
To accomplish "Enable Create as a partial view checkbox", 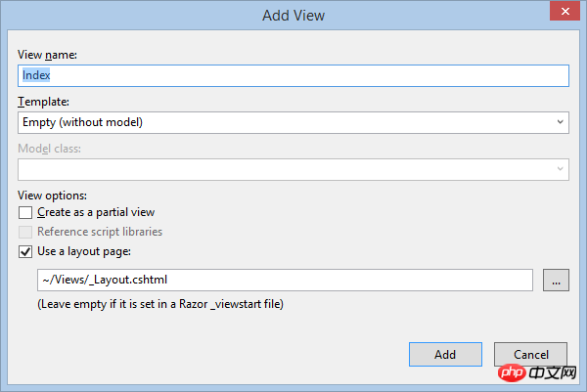I will point(25,212).
